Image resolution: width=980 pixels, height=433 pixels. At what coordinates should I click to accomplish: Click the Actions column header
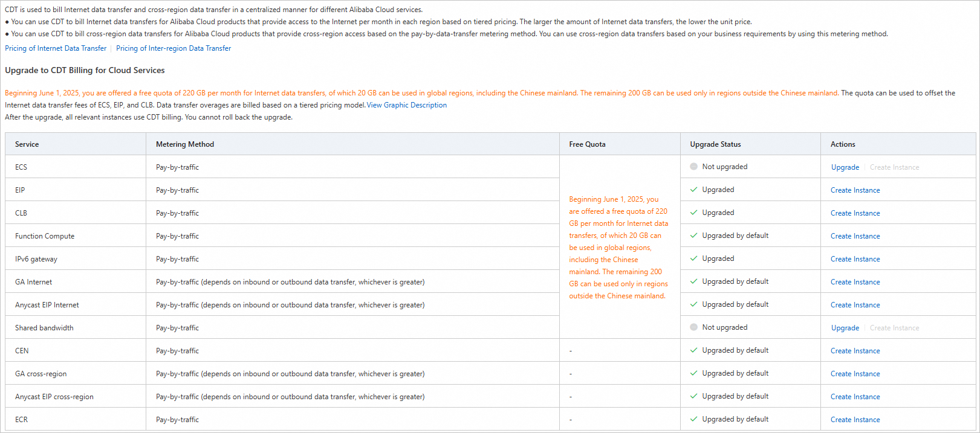click(898, 144)
